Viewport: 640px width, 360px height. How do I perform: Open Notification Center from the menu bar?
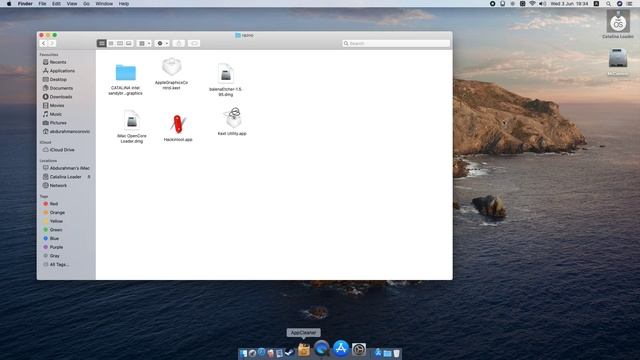629,4
